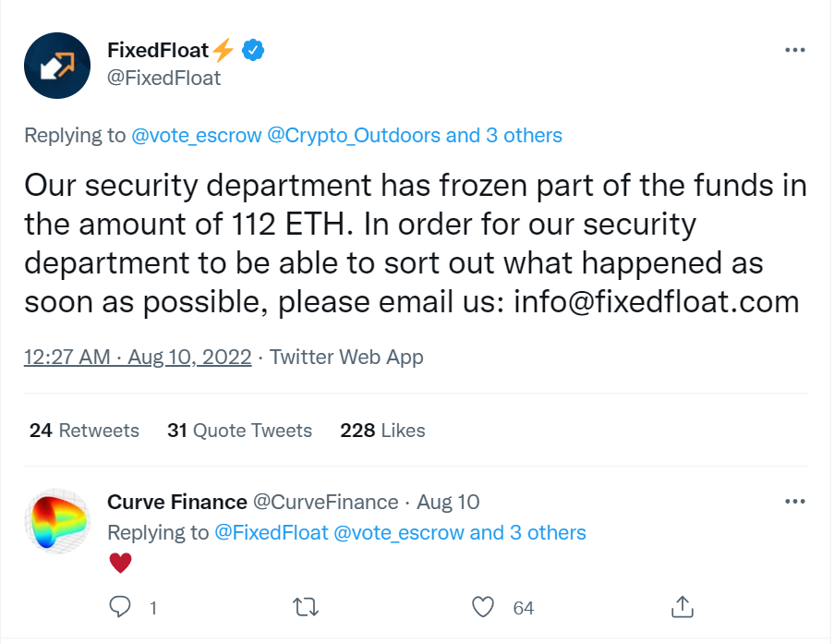Open the @vote_escrow mention link
834x644 pixels.
click(196, 136)
